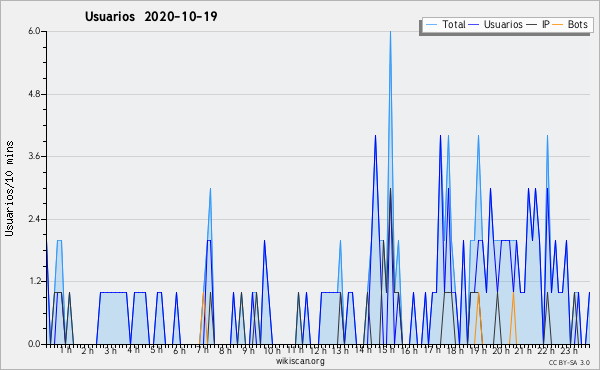This screenshot has height=370, width=600.
Task: Click the '19 h' x-axis label
Action: [477, 351]
